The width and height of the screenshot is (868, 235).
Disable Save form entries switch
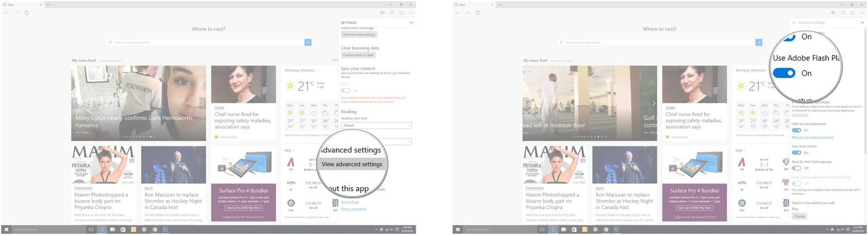[796, 153]
